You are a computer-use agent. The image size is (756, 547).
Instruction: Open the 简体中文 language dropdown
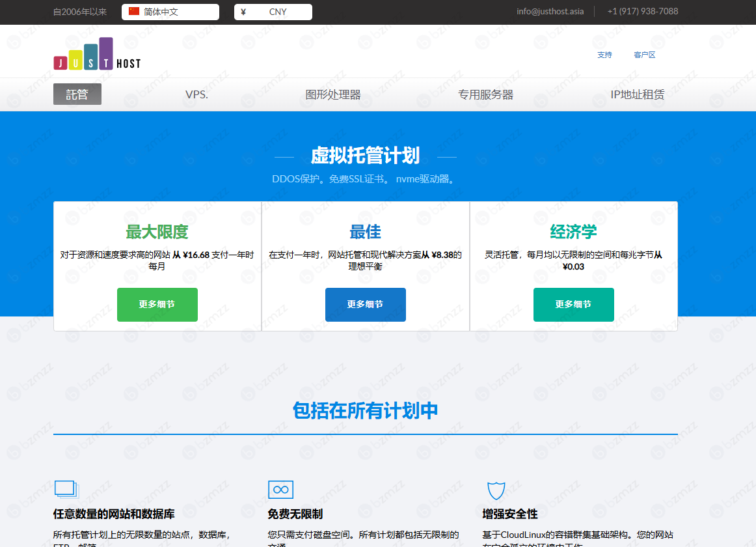pos(170,12)
